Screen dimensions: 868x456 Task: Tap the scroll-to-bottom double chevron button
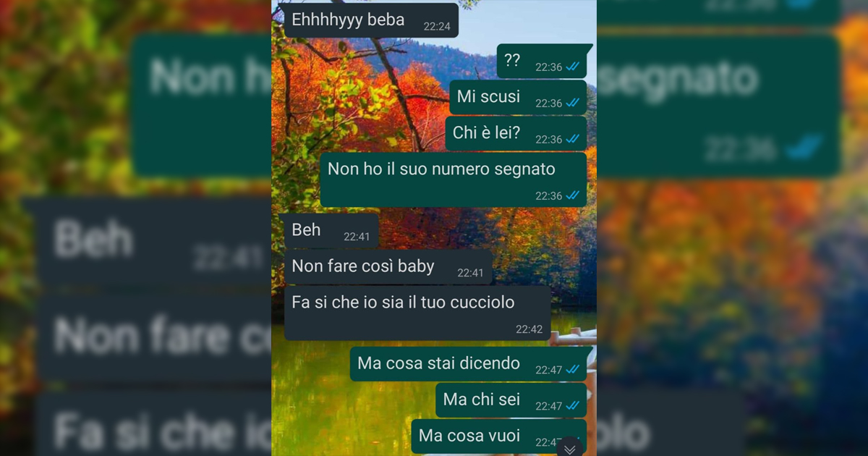tap(570, 449)
